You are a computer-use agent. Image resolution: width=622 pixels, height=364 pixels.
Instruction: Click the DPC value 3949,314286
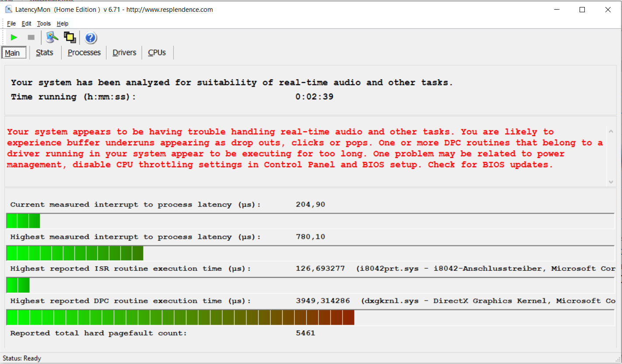coord(323,301)
